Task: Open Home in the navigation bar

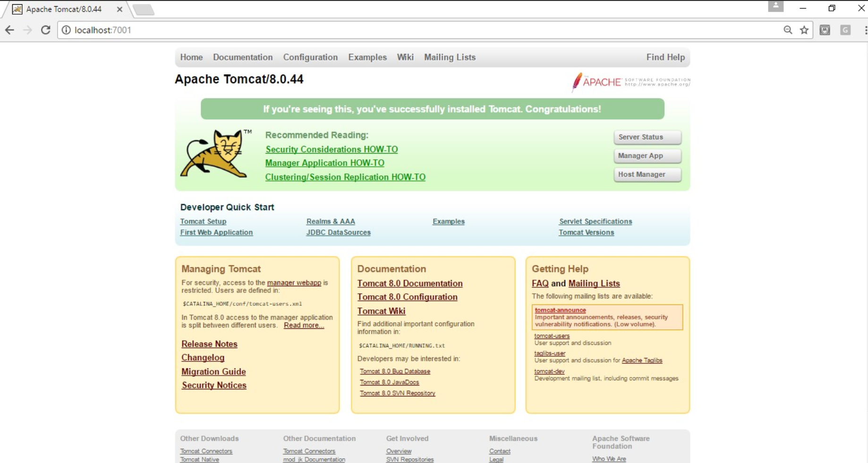Action: point(191,57)
